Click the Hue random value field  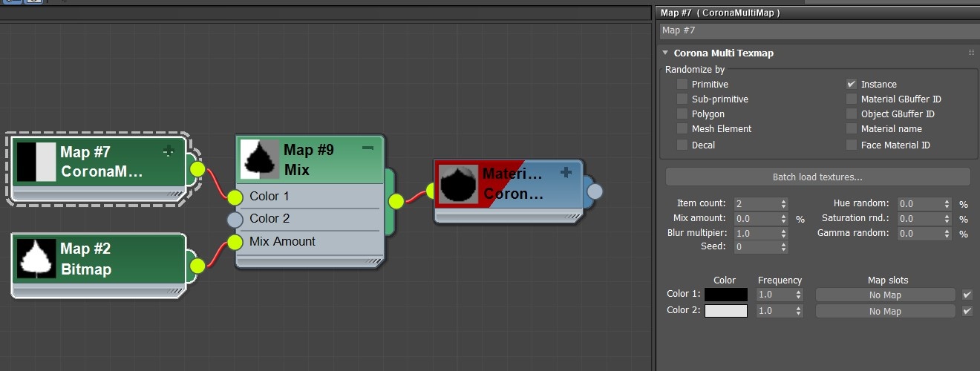coord(919,203)
